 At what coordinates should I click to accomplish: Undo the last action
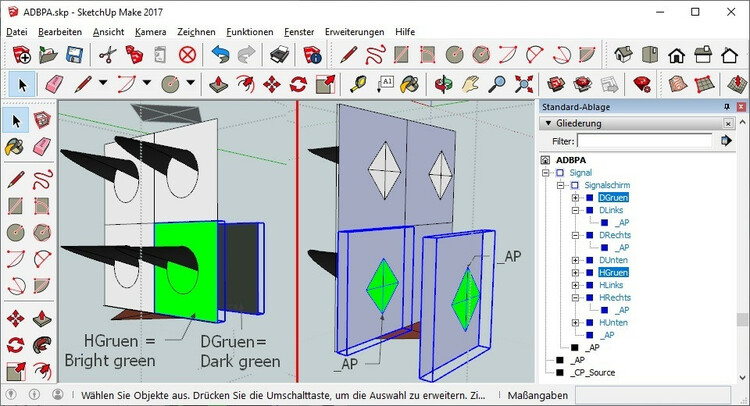(220, 55)
